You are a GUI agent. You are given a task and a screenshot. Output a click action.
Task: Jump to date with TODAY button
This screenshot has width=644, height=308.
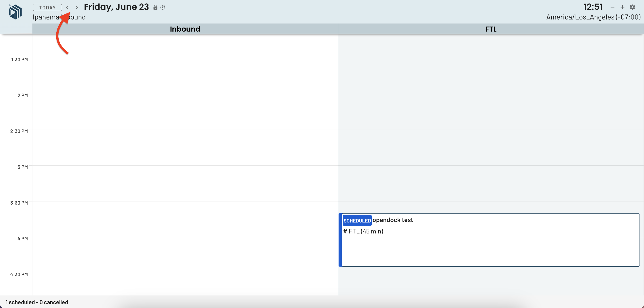47,8
